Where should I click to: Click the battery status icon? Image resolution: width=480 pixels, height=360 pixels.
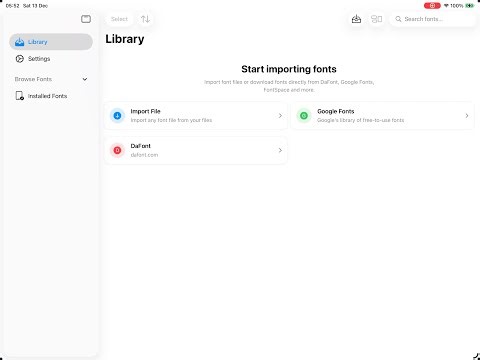(469, 6)
